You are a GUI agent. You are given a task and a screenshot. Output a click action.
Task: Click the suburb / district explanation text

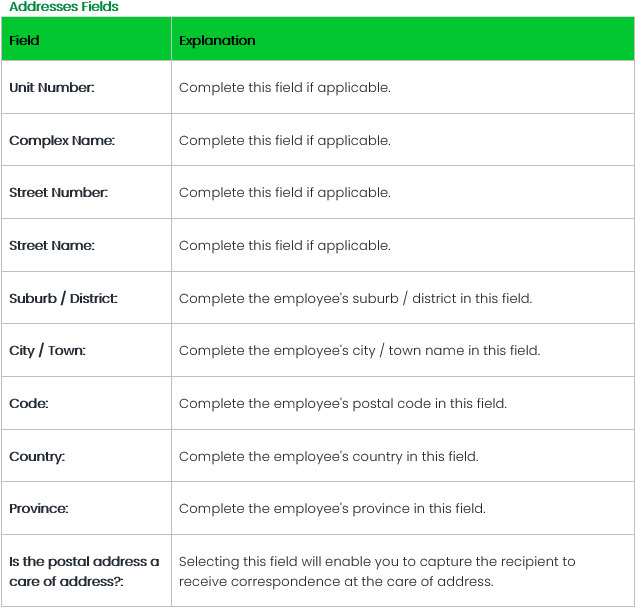355,298
